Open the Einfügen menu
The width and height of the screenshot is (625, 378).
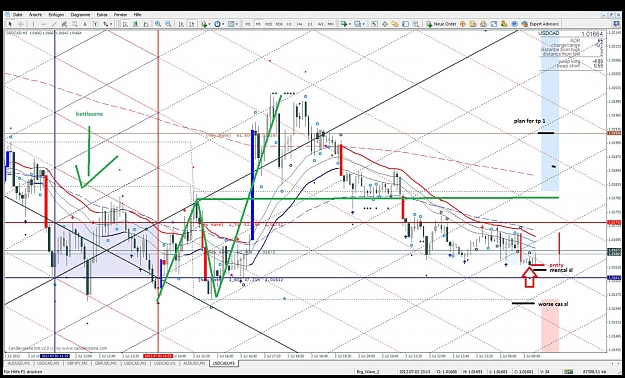pyautogui.click(x=56, y=15)
